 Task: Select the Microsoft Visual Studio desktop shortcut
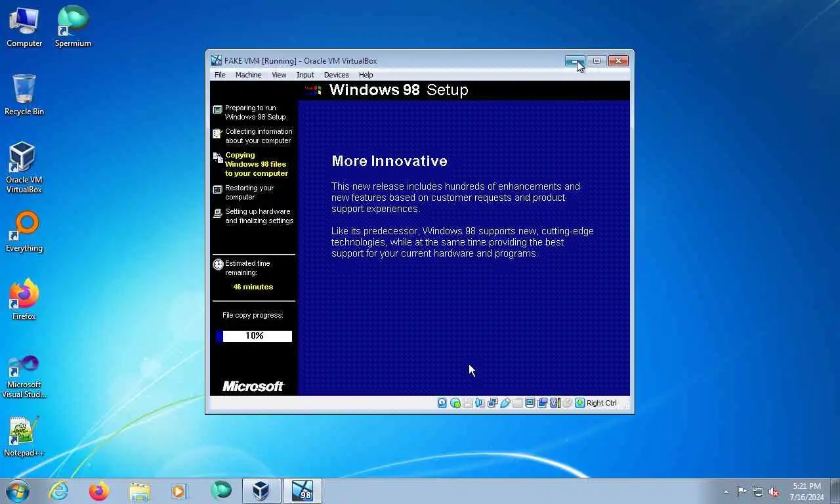pos(24,377)
